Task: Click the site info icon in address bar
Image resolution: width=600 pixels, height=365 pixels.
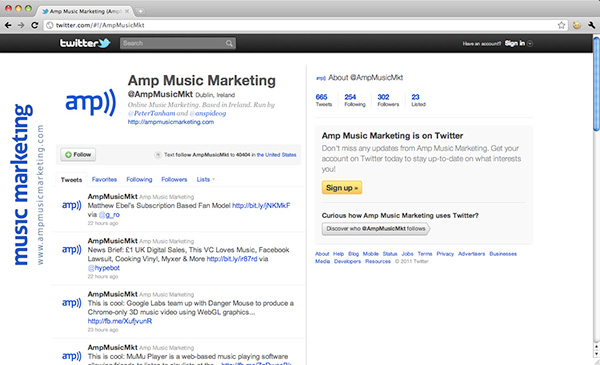Action: click(49, 25)
